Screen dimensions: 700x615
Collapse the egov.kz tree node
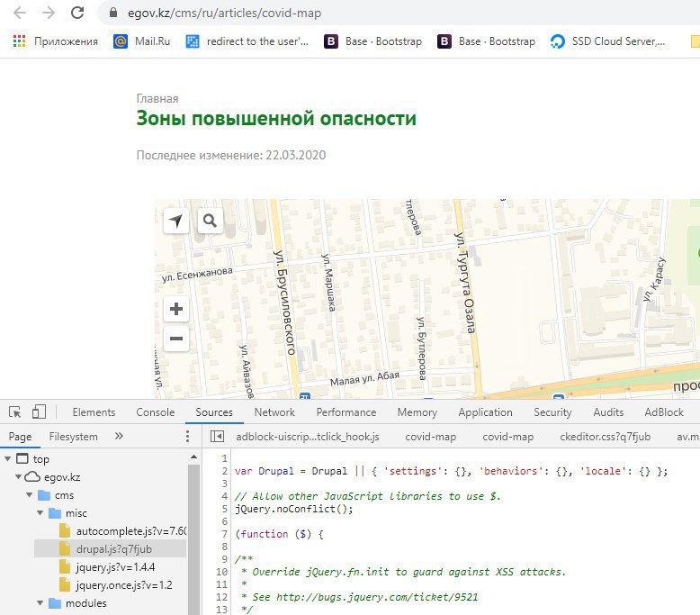(x=19, y=476)
